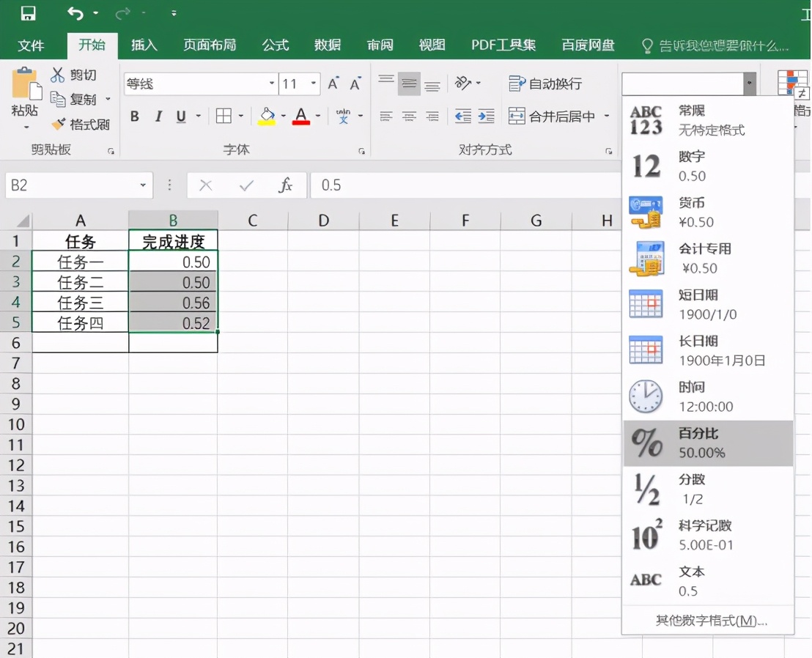Image resolution: width=812 pixels, height=658 pixels.
Task: Open the 视图 ribbon tab
Action: [432, 45]
